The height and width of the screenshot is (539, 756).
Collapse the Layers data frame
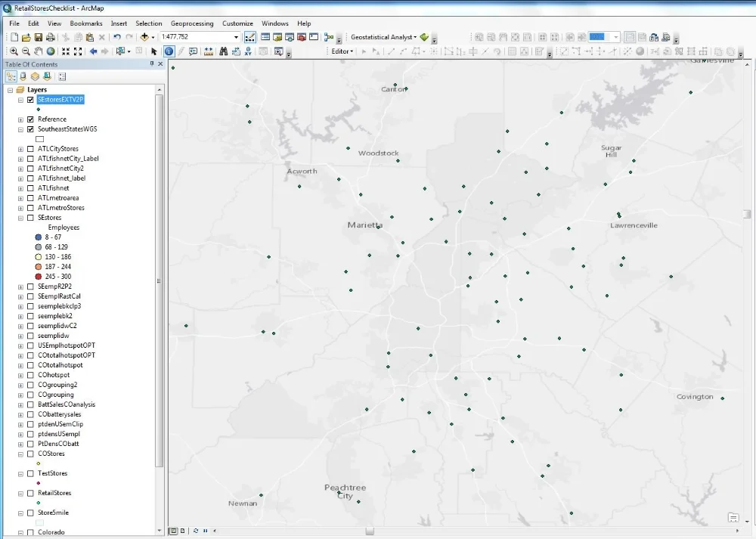10,90
